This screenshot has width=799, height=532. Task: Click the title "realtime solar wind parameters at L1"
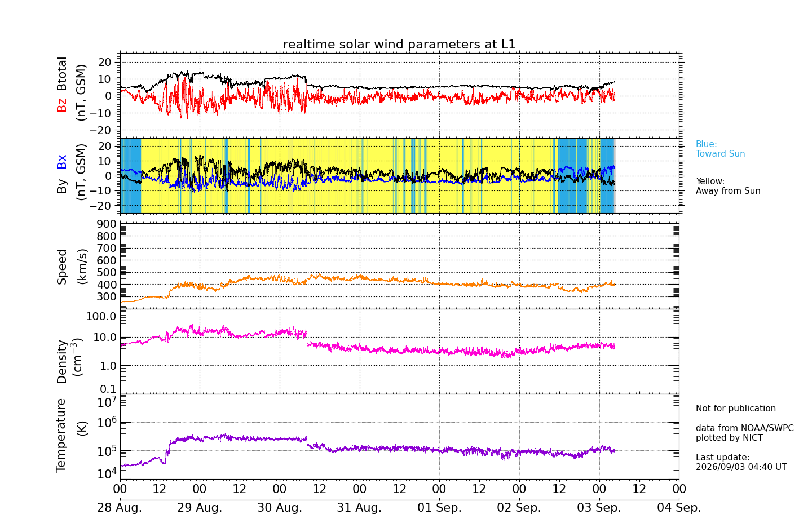399,45
